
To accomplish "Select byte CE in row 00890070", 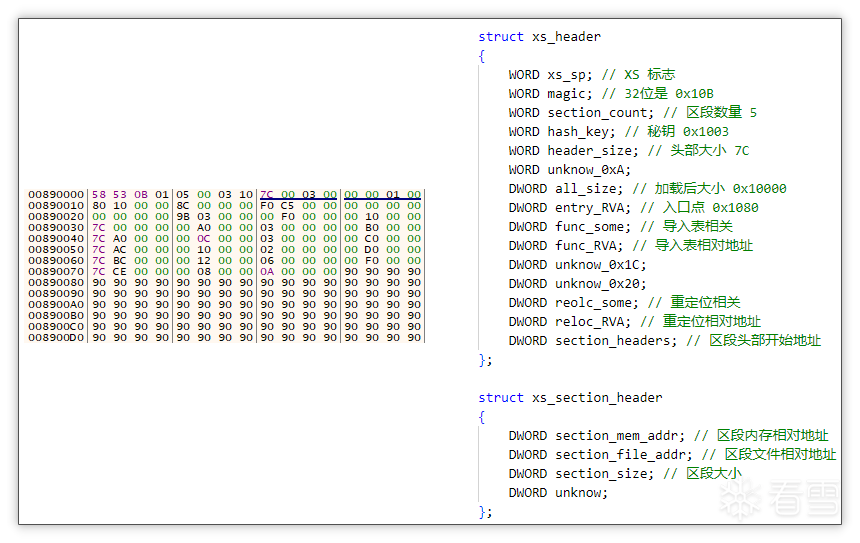I will [x=120, y=272].
